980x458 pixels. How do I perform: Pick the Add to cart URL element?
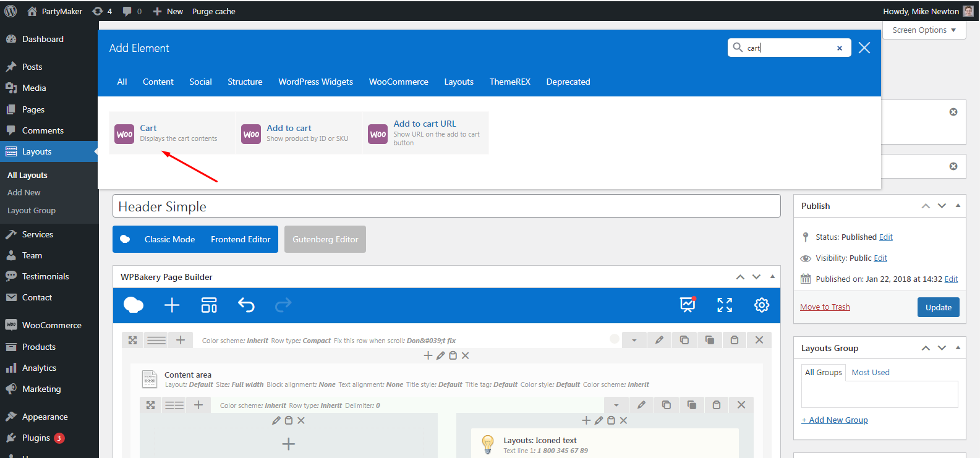(x=425, y=133)
